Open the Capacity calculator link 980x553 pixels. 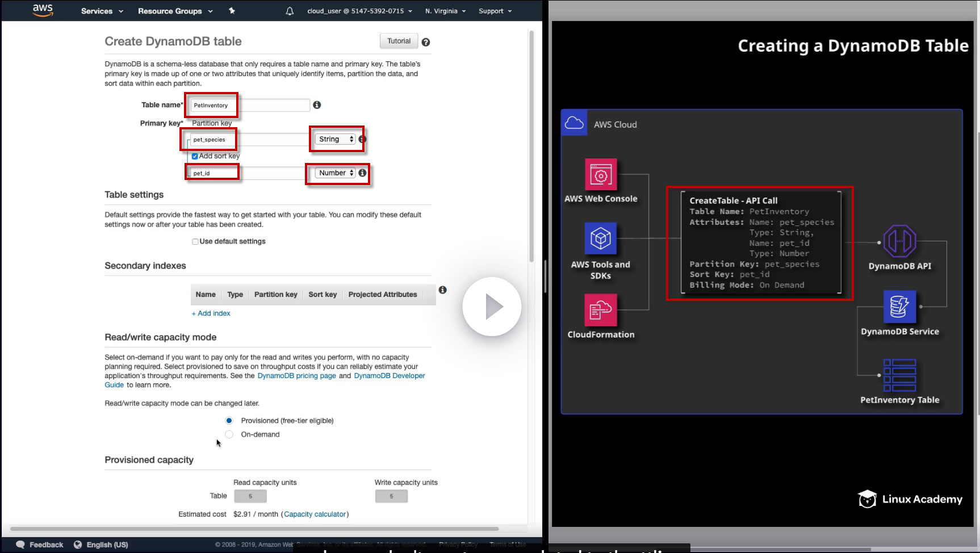click(315, 514)
